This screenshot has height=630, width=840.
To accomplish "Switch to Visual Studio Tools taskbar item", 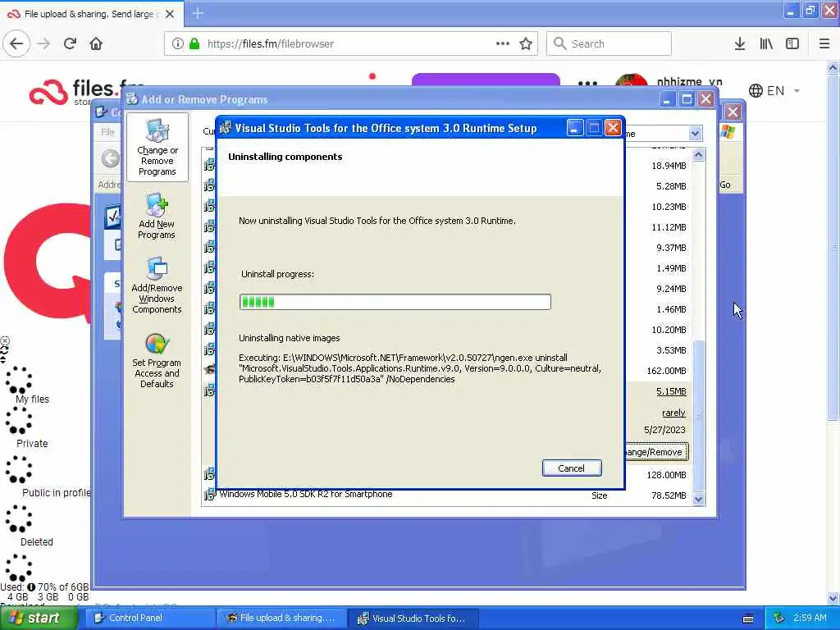I will 413,618.
